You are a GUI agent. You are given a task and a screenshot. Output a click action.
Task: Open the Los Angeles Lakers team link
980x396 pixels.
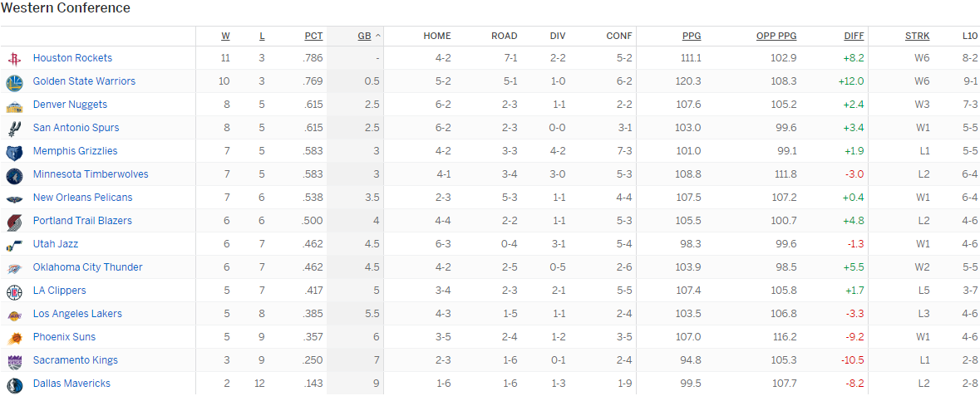77,314
